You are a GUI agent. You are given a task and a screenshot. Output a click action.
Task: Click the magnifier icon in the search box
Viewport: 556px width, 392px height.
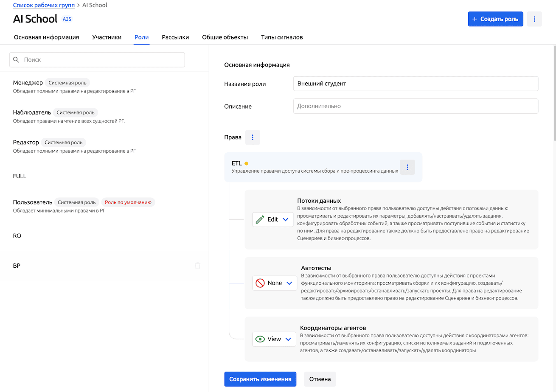click(x=17, y=60)
